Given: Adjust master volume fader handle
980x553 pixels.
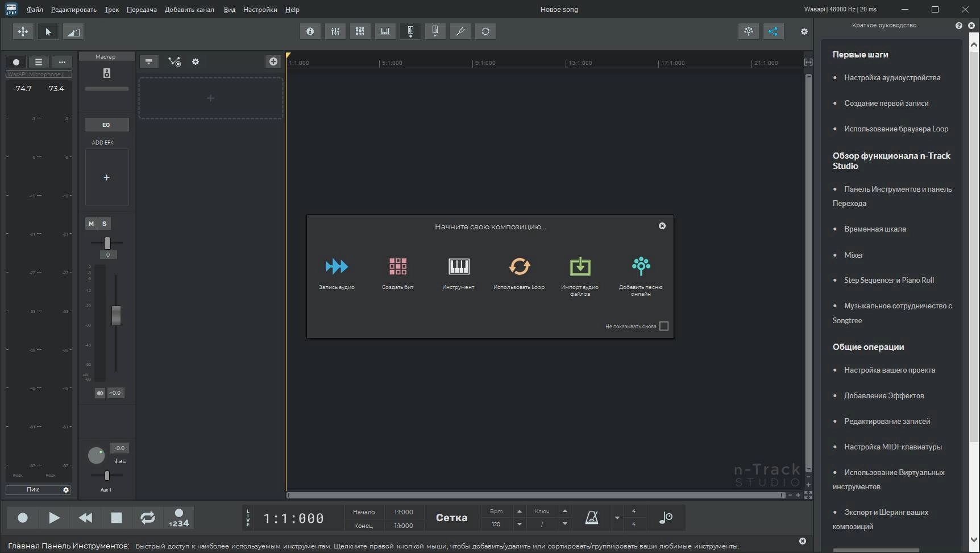Looking at the screenshot, I should [116, 316].
